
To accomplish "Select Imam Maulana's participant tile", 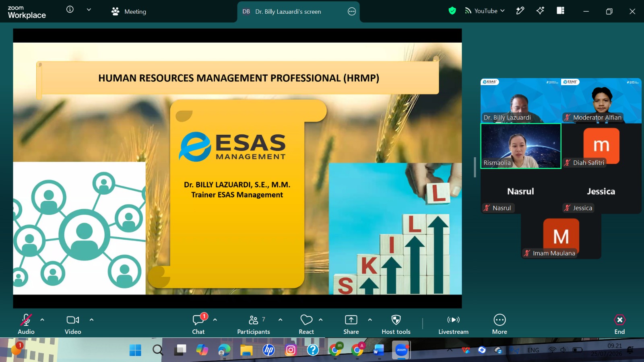I will coord(561,237).
